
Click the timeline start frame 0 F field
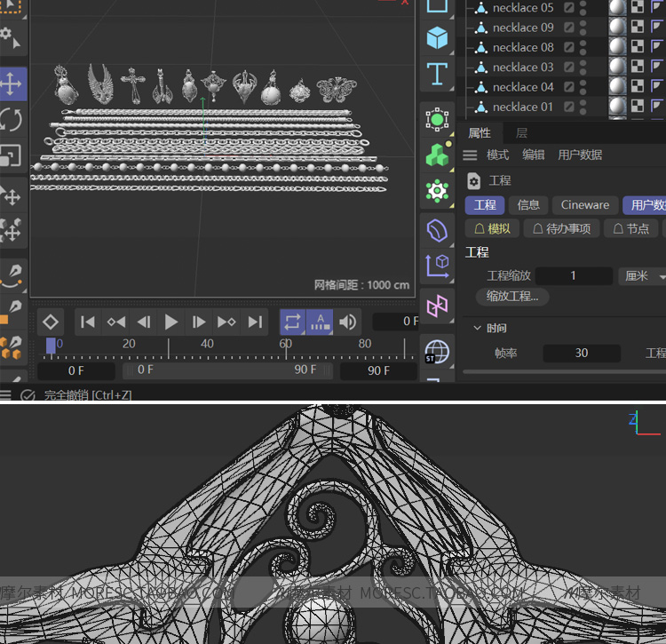(x=76, y=370)
